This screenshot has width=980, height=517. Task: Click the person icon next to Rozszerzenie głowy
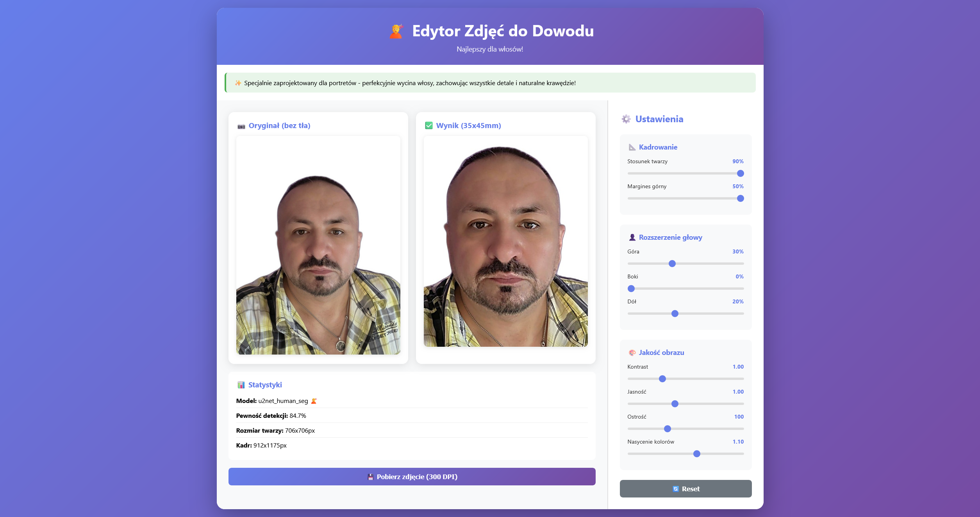click(x=632, y=237)
